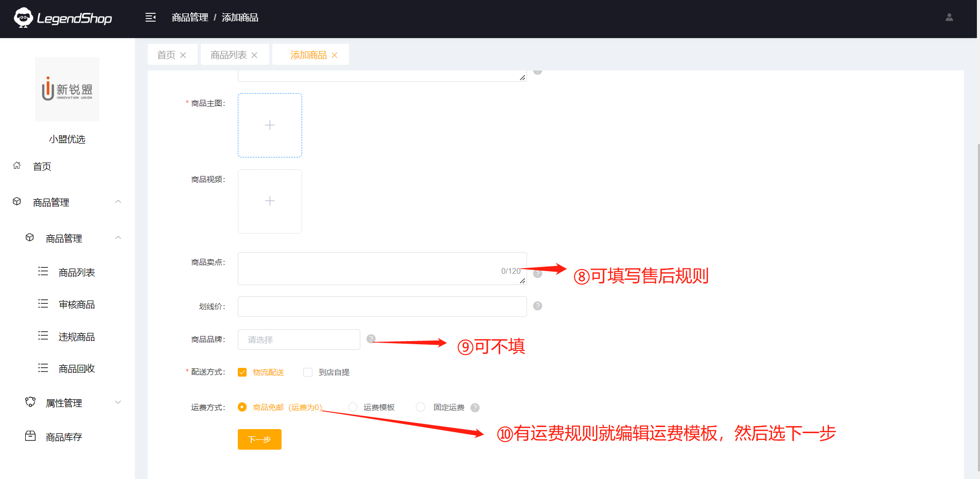This screenshot has height=479, width=980.
Task: Open the 商品品牌 请选择 dropdown
Action: [x=299, y=340]
